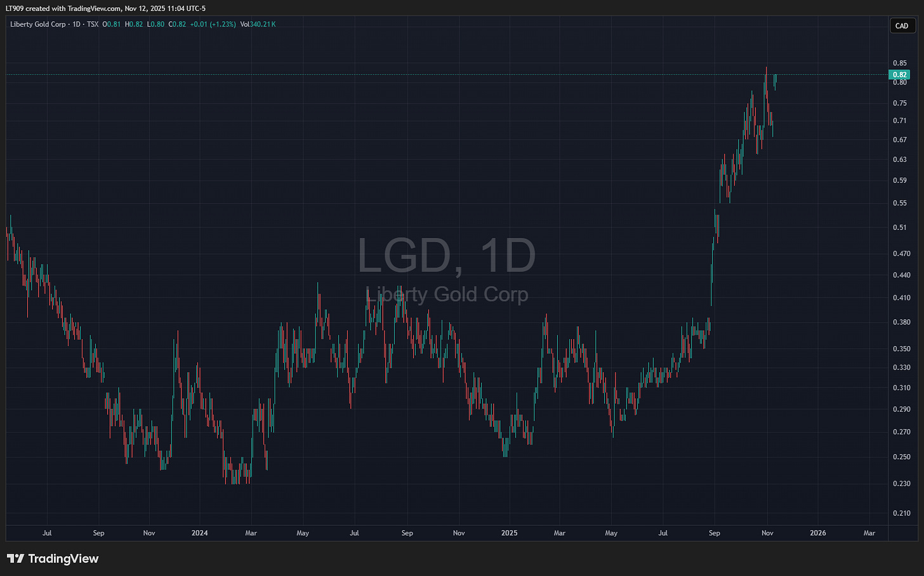Click the 0.51 price axis label
This screenshot has width=924, height=576.
(900, 227)
